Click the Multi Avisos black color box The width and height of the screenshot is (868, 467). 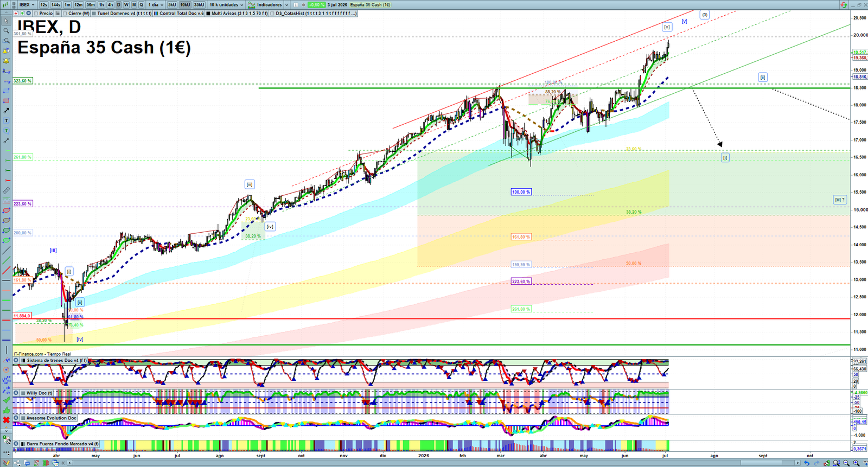tap(209, 13)
